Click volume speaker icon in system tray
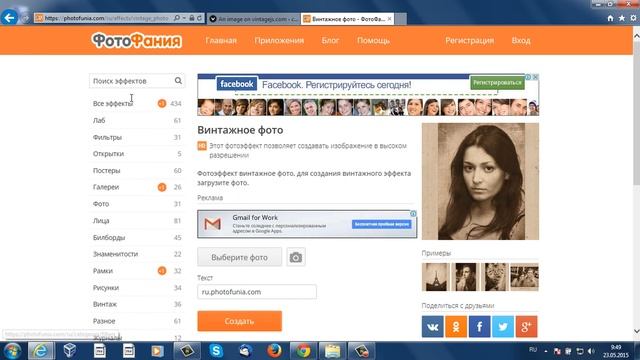Viewport: 640px width, 360px height. [x=591, y=351]
